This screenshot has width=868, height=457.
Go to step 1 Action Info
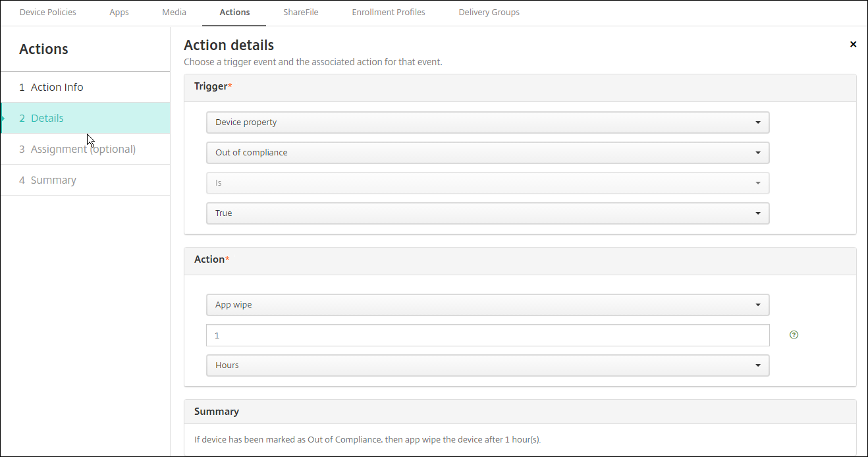57,87
